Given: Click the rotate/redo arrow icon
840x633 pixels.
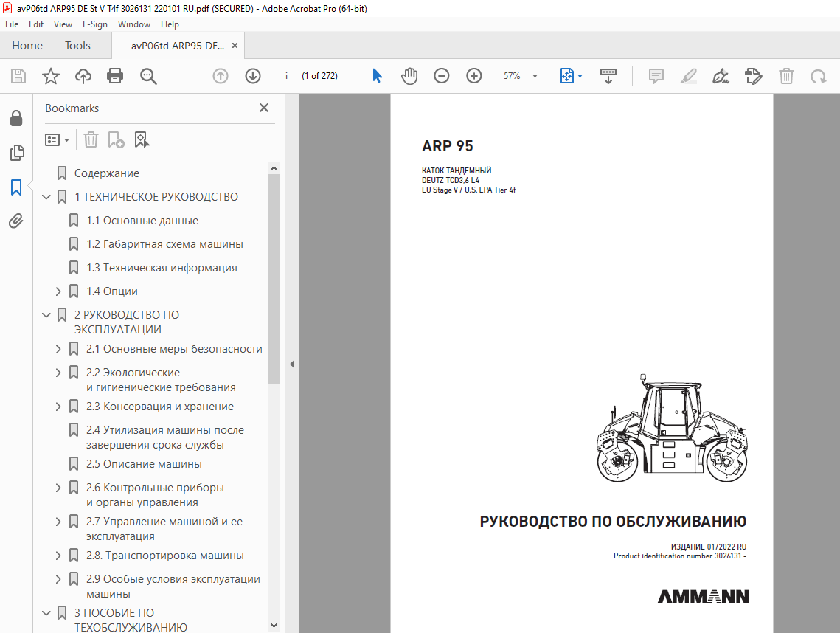Looking at the screenshot, I should [x=819, y=76].
